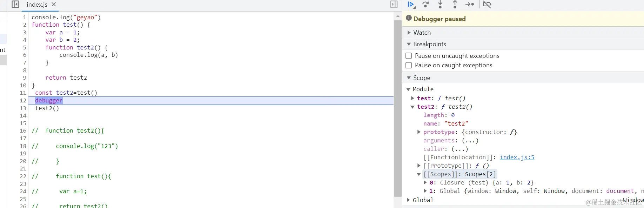Expand the Global scope section
The height and width of the screenshot is (208, 644).
click(x=408, y=200)
